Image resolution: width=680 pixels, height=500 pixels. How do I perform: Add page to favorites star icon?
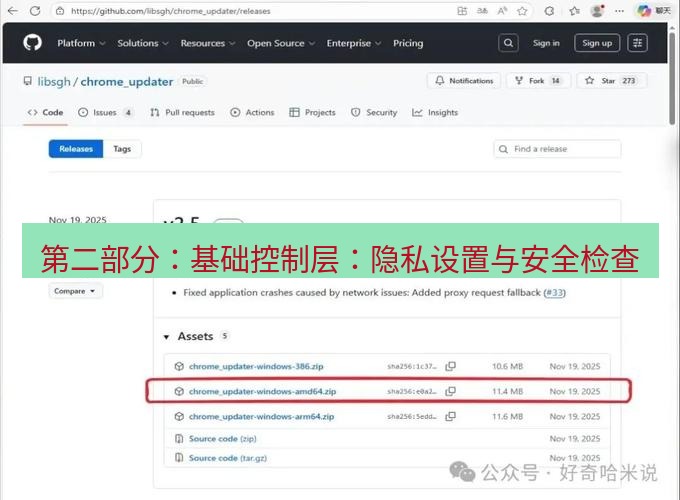tap(522, 11)
